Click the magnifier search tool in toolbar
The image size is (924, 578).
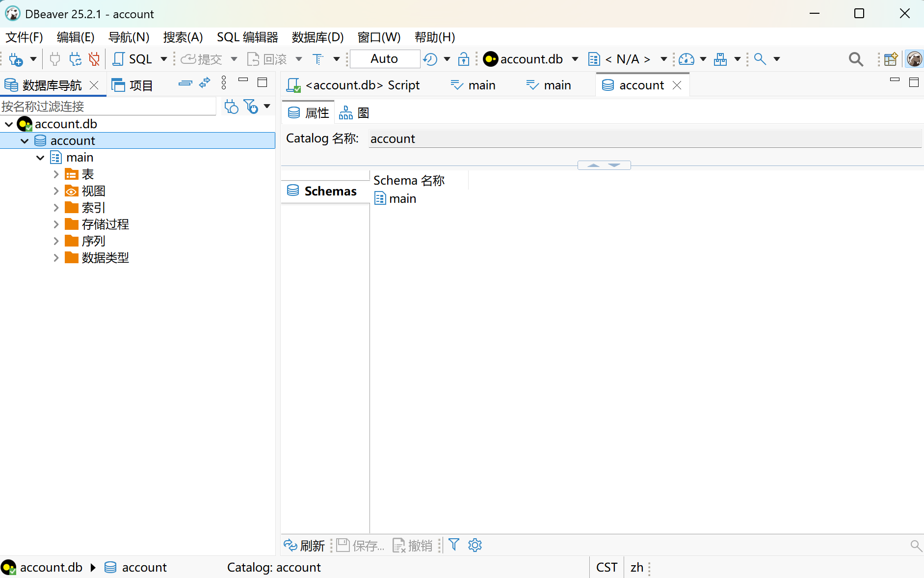tap(760, 59)
